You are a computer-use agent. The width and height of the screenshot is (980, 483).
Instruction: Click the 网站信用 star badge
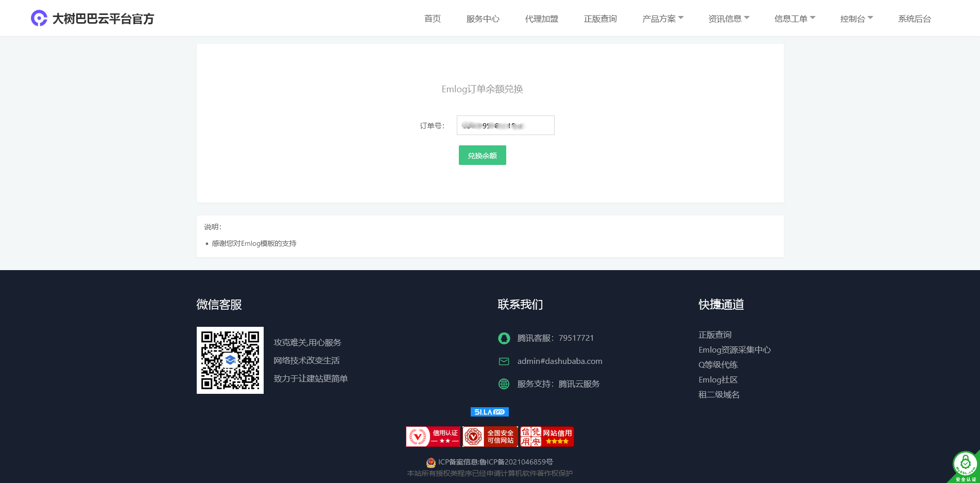click(x=547, y=437)
